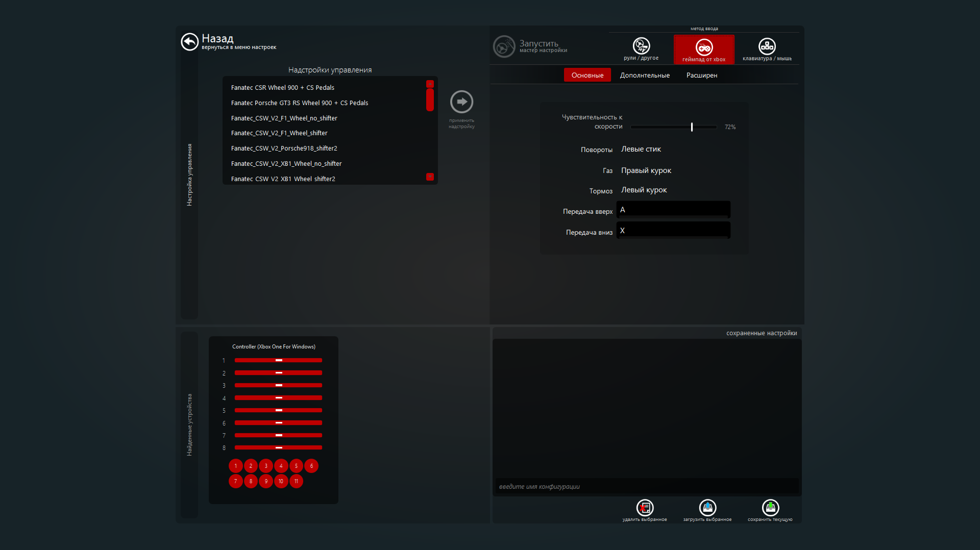
Task: Click the 72% sensitivity value
Action: tap(730, 127)
